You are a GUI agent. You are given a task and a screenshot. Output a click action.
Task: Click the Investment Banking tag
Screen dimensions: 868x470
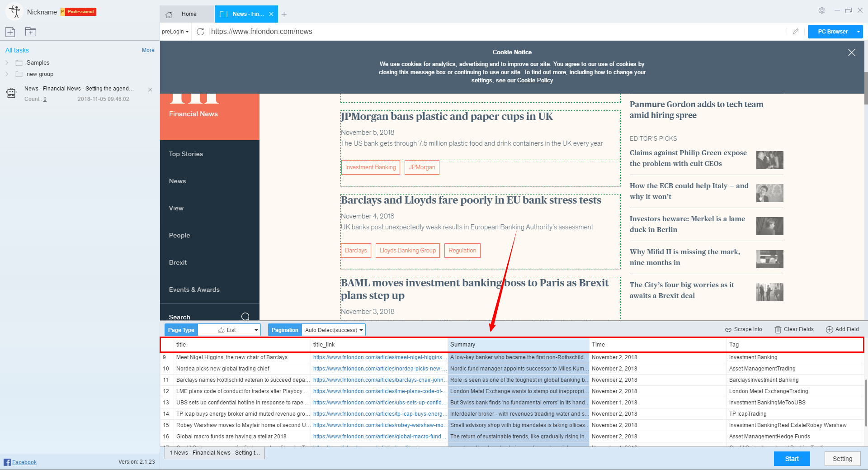[x=371, y=167]
